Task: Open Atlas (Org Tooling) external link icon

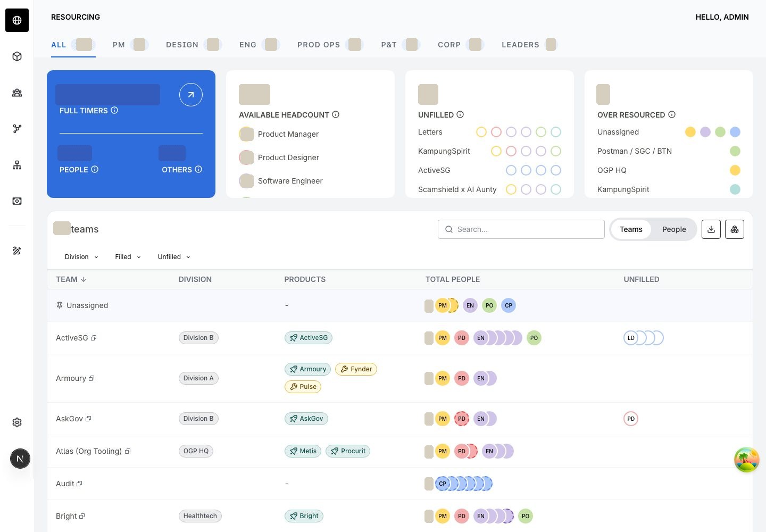Action: click(128, 452)
